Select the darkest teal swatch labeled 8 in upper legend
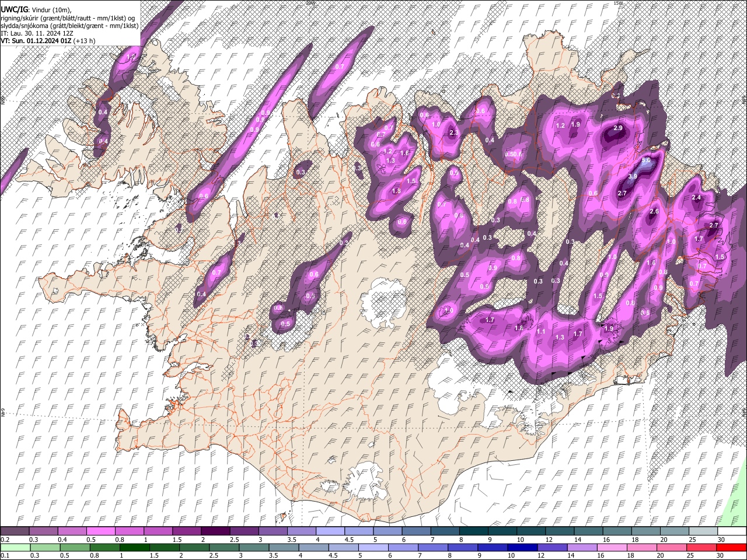747x560 pixels. click(473, 531)
